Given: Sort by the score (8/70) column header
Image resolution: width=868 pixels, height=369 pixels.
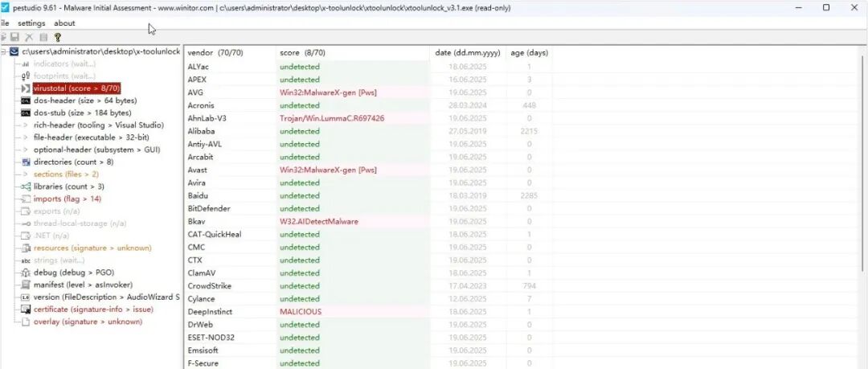Looking at the screenshot, I should click(353, 53).
